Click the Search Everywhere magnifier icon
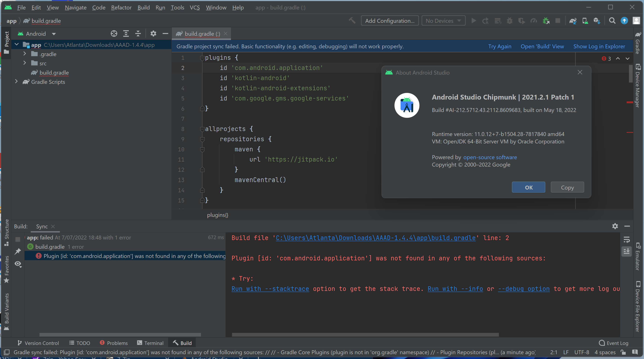Screen dimensions: 644x359 point(612,21)
